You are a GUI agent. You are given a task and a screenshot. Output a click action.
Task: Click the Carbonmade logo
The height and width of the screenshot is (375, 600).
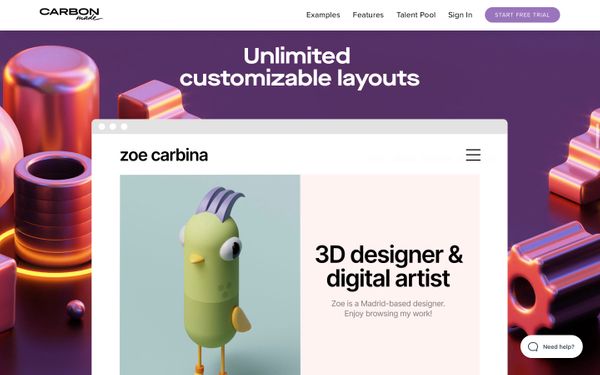71,14
